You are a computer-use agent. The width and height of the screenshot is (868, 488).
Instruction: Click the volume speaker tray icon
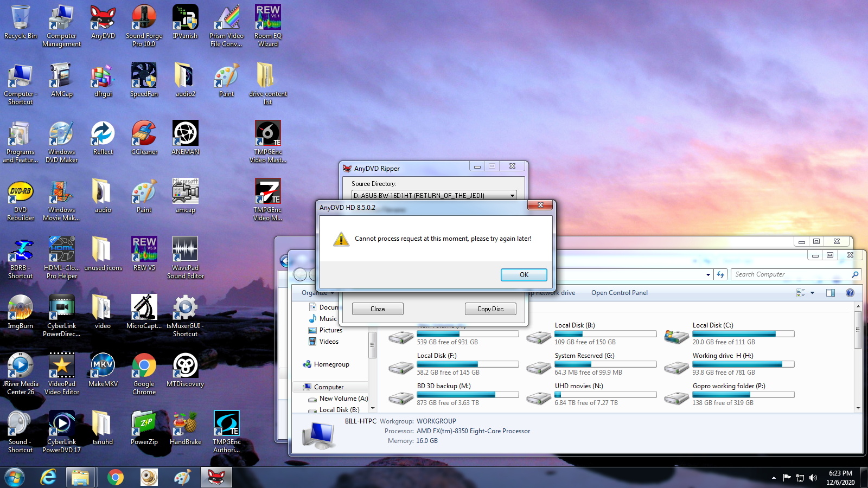click(813, 478)
